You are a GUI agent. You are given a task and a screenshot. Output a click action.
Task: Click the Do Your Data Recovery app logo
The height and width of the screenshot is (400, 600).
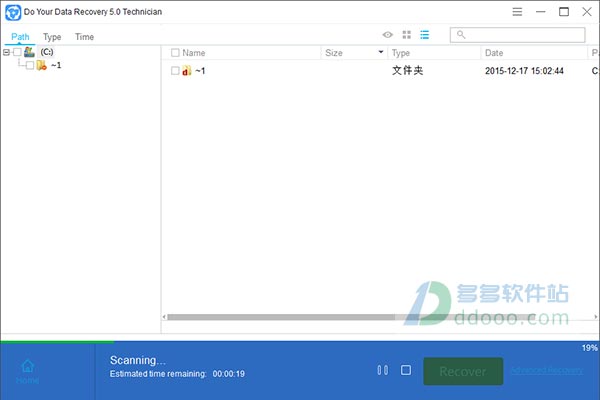[x=13, y=12]
